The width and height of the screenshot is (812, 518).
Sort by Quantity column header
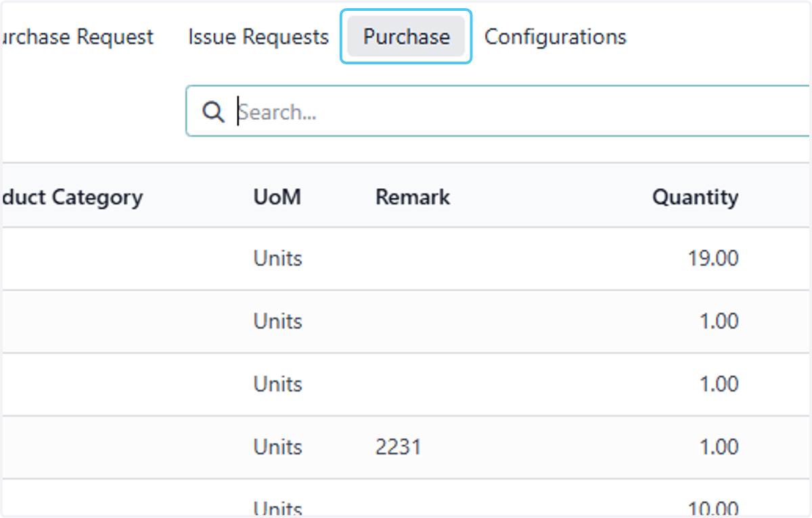695,197
